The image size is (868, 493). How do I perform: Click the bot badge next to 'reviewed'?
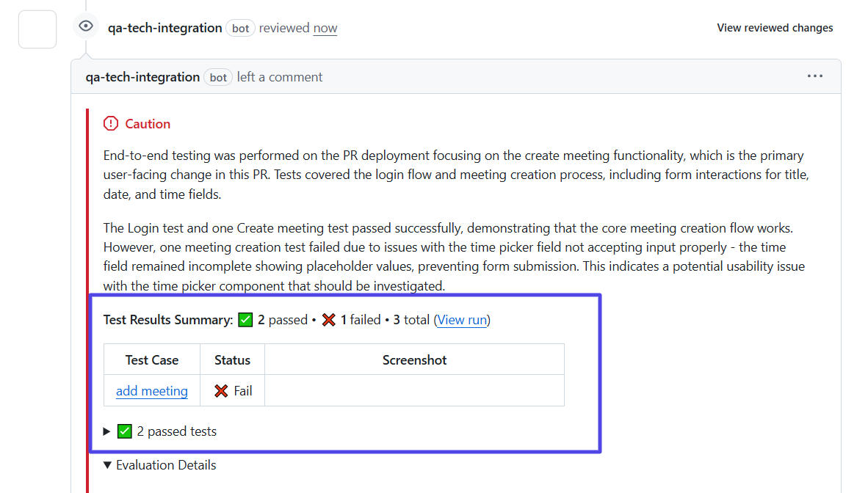click(241, 29)
